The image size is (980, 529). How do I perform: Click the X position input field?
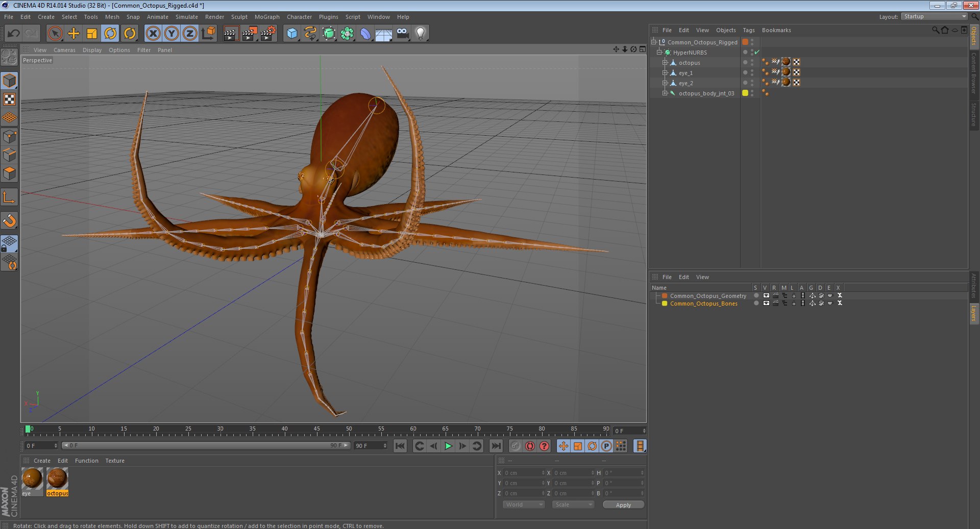click(x=524, y=473)
